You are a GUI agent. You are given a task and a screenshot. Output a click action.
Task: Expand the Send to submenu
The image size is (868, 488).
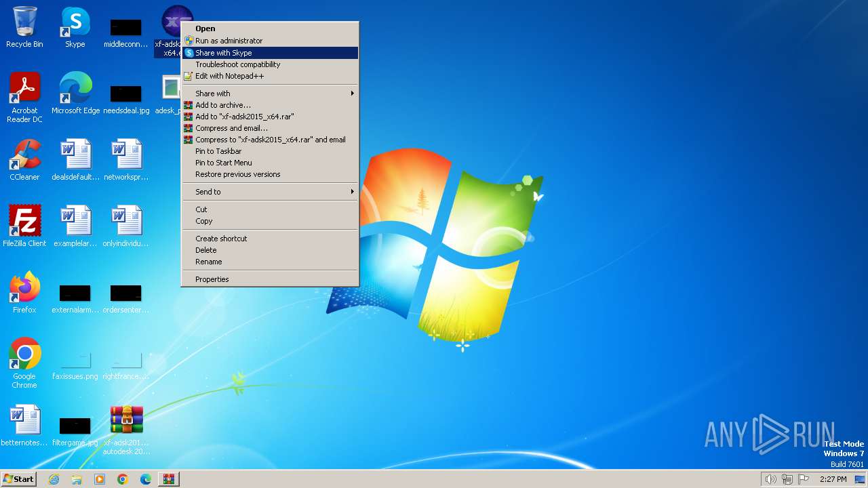pyautogui.click(x=270, y=192)
